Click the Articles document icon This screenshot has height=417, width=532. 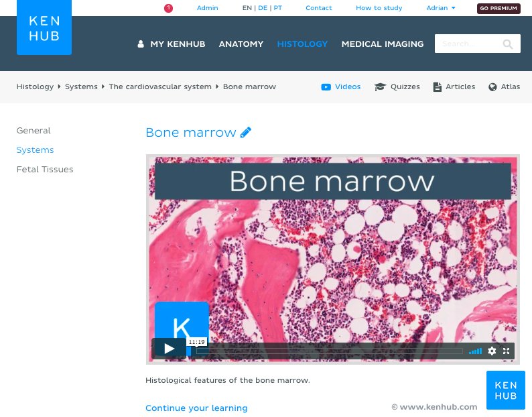(438, 87)
